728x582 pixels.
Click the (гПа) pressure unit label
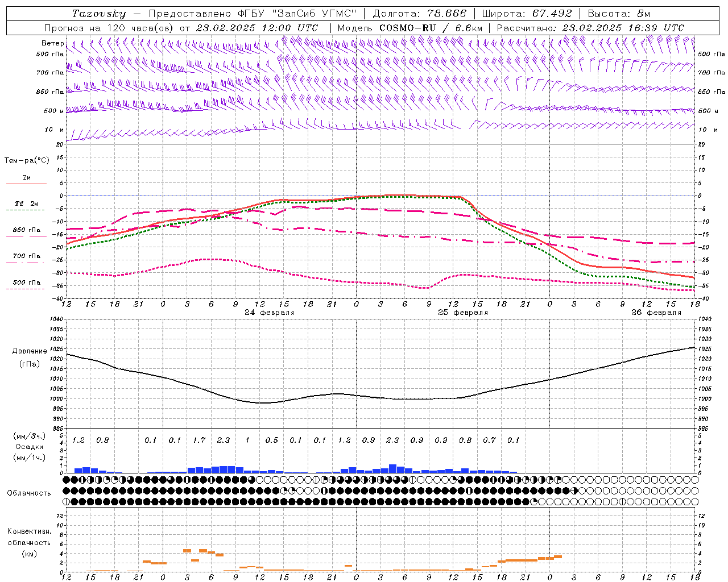click(30, 364)
